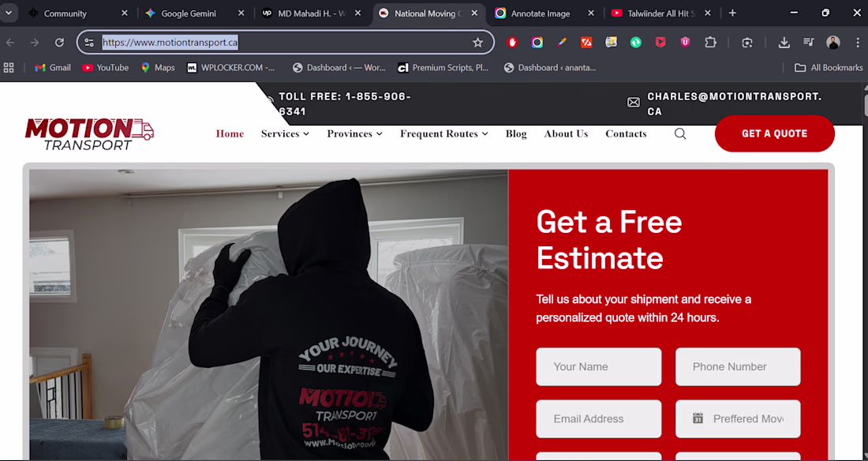Image resolution: width=868 pixels, height=461 pixels.
Task: Open the red play-badge extension icon
Action: pos(660,42)
